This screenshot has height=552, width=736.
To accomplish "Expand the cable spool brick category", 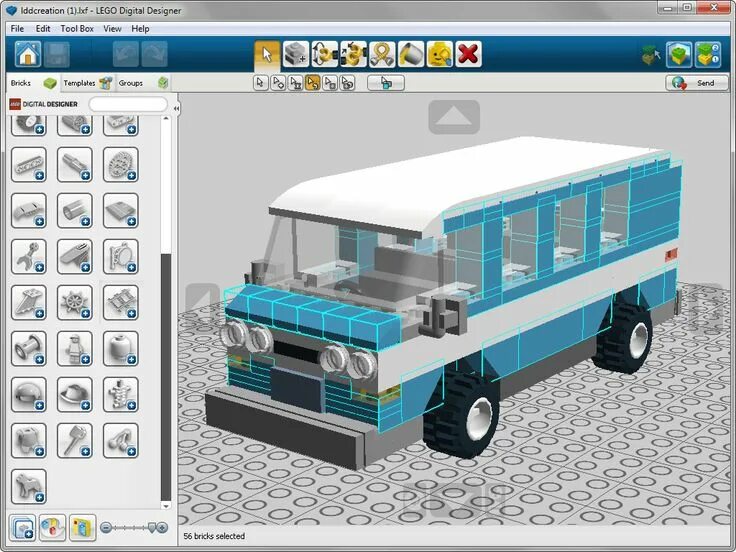I will click(x=29, y=349).
